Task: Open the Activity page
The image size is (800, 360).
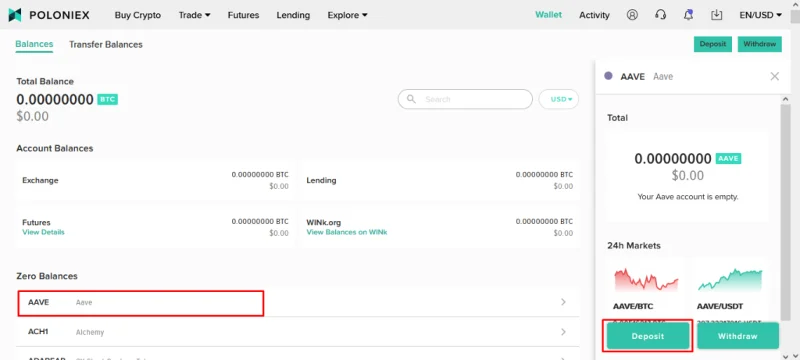Action: (x=594, y=15)
